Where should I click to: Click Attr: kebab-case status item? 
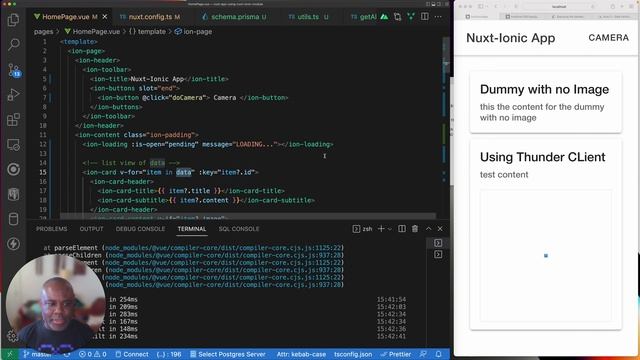tap(301, 354)
